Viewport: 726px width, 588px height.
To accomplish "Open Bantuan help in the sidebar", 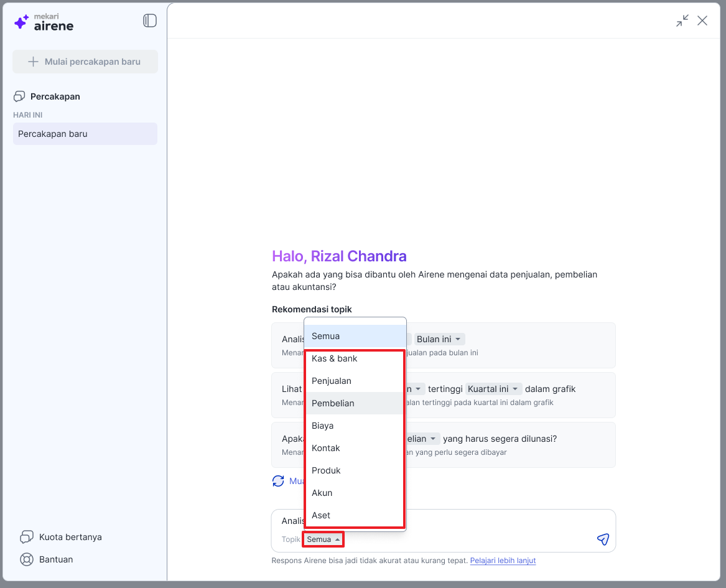I will tap(47, 559).
